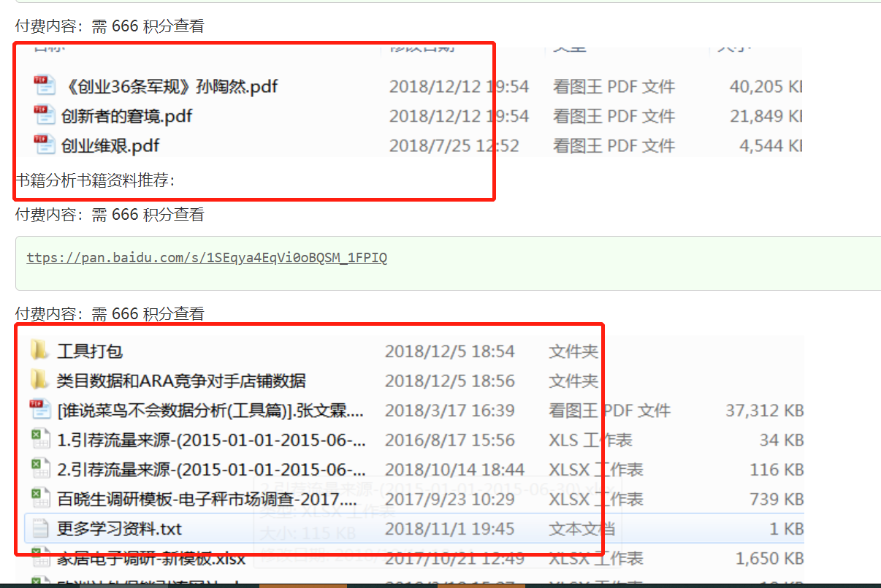The width and height of the screenshot is (881, 588).
Task: Click the folder icon for 工具打包
Action: coord(39,351)
